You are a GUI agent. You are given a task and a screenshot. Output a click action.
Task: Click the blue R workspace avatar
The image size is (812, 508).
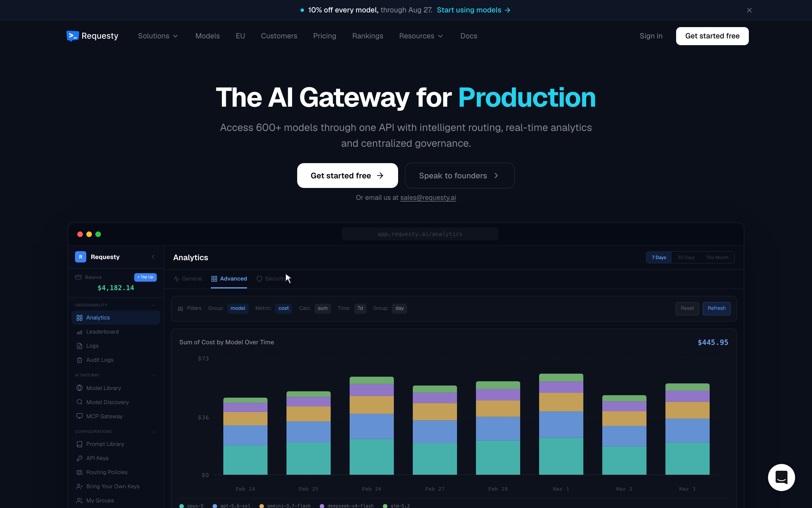click(x=81, y=257)
